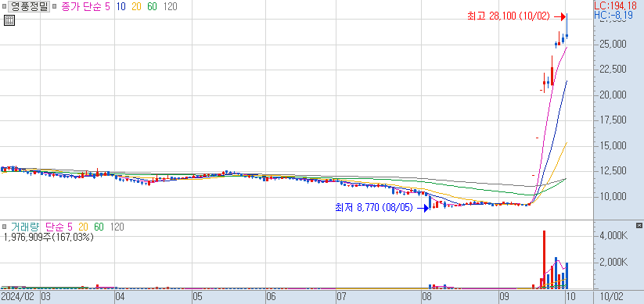
Task: Select the green 60 volume average label
Action: point(99,227)
